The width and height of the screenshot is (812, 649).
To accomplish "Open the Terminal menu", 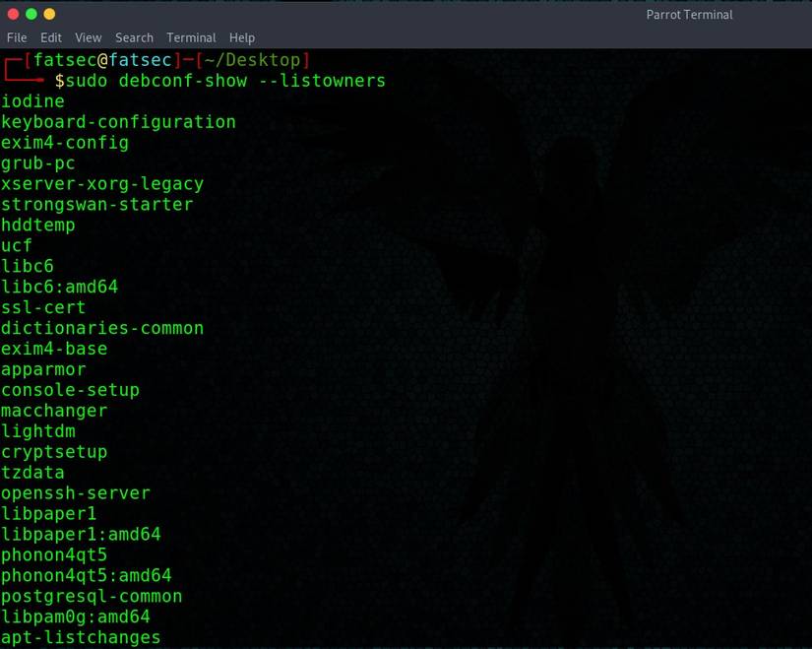I will click(191, 37).
